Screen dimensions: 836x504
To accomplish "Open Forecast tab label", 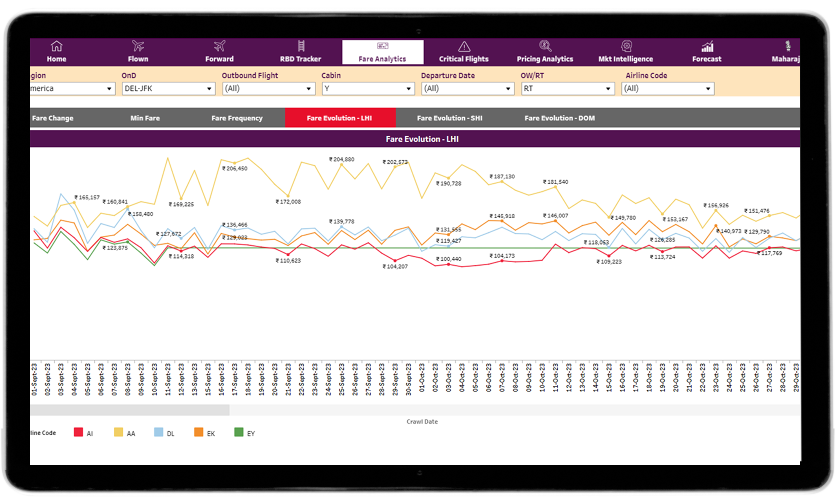I will click(707, 59).
